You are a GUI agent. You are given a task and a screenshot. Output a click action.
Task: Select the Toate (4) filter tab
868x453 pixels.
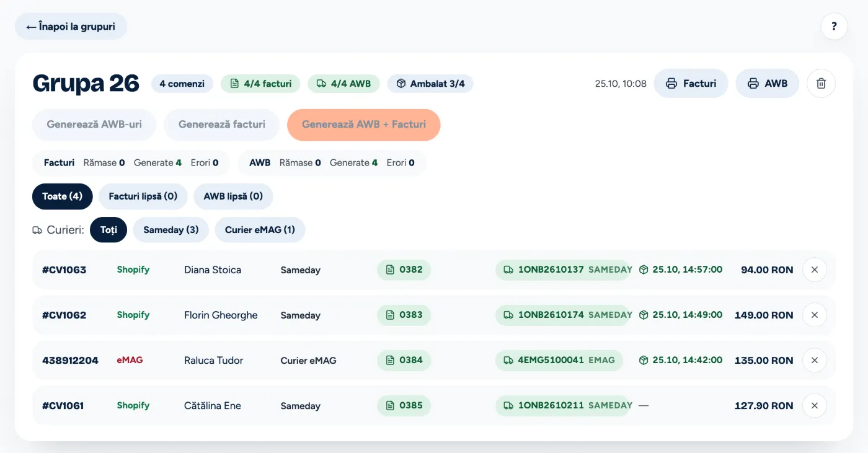coord(62,196)
